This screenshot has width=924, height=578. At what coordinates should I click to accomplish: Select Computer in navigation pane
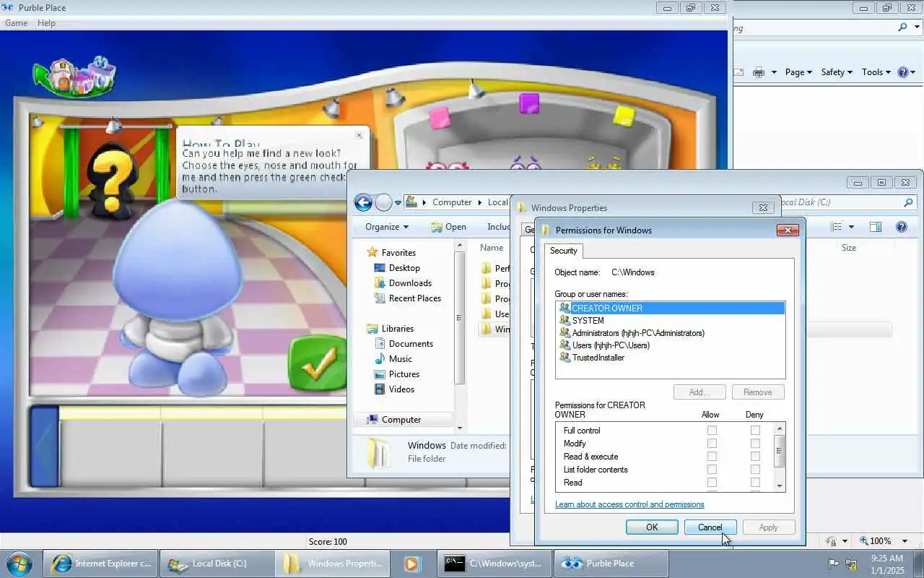click(x=401, y=419)
